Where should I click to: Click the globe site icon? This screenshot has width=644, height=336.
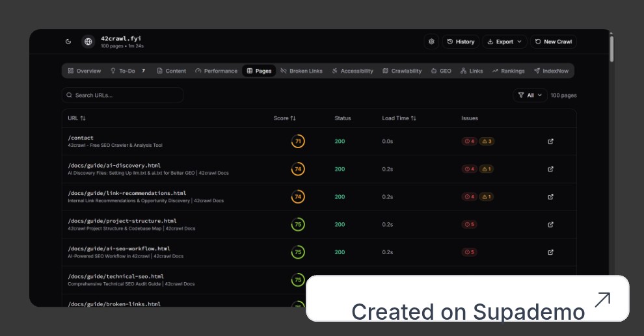click(x=88, y=42)
